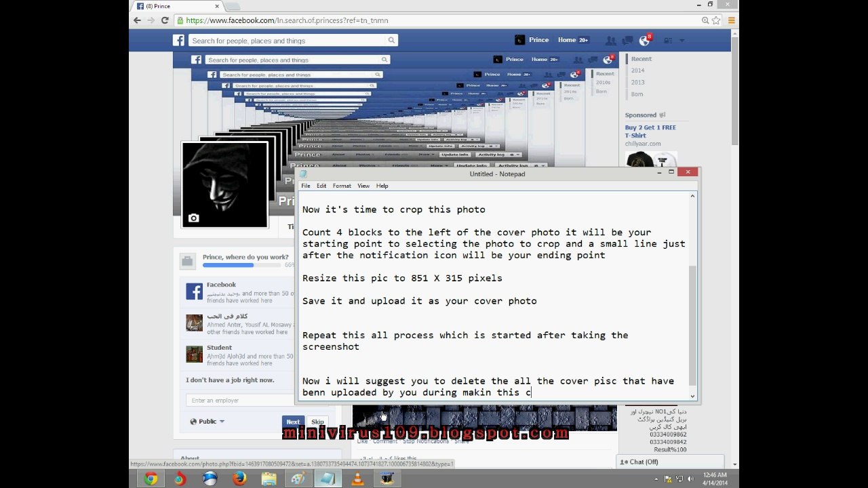The height and width of the screenshot is (488, 868).
Task: Click the Notepad vertical scrollbar thumb
Action: pyautogui.click(x=692, y=325)
